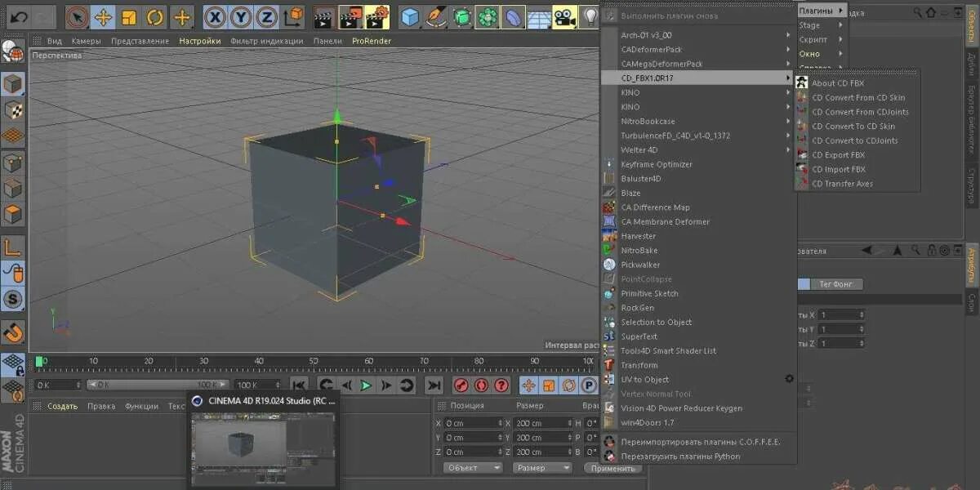Select CD Import FBX
Viewport: 980px width, 490px height.
(857, 169)
